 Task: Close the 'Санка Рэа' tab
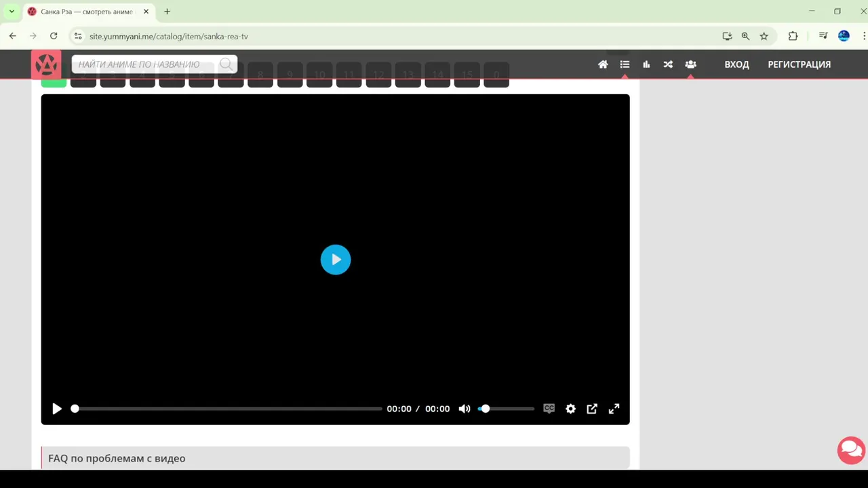pos(146,12)
